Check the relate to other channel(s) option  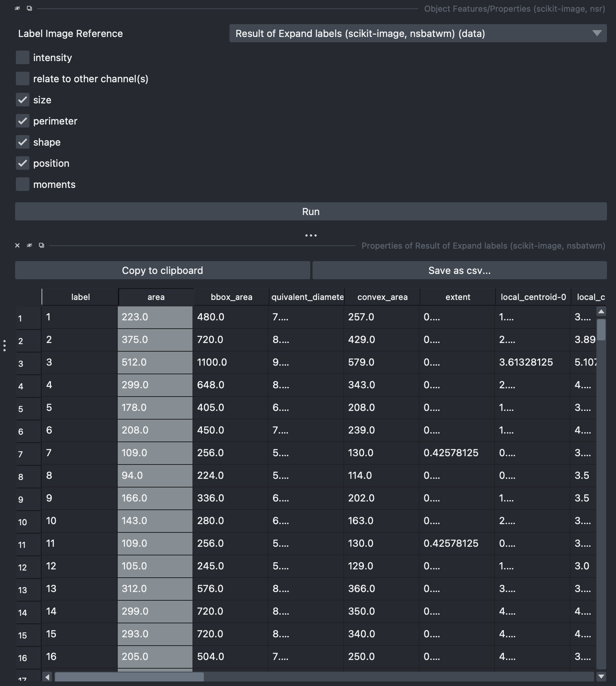click(x=23, y=79)
